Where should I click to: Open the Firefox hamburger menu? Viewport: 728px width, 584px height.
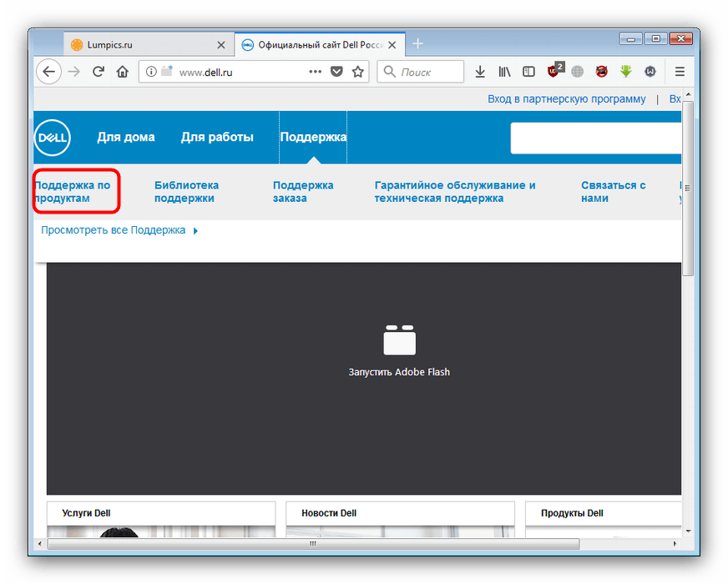[680, 72]
